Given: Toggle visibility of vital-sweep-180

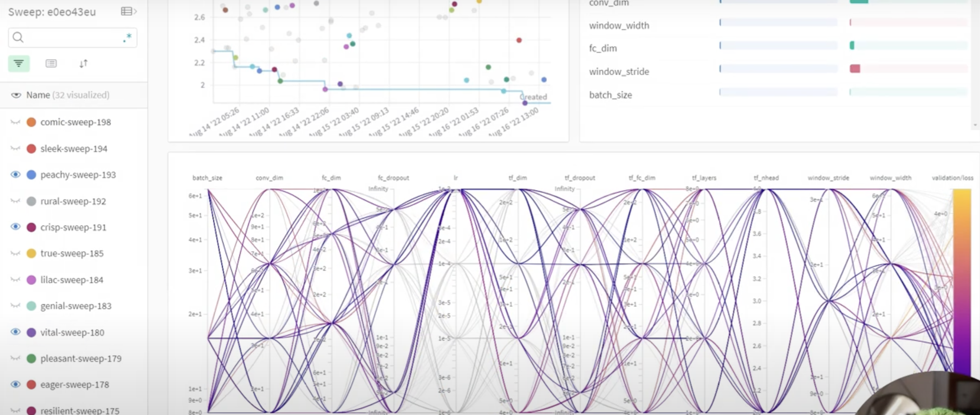Looking at the screenshot, I should (x=15, y=332).
